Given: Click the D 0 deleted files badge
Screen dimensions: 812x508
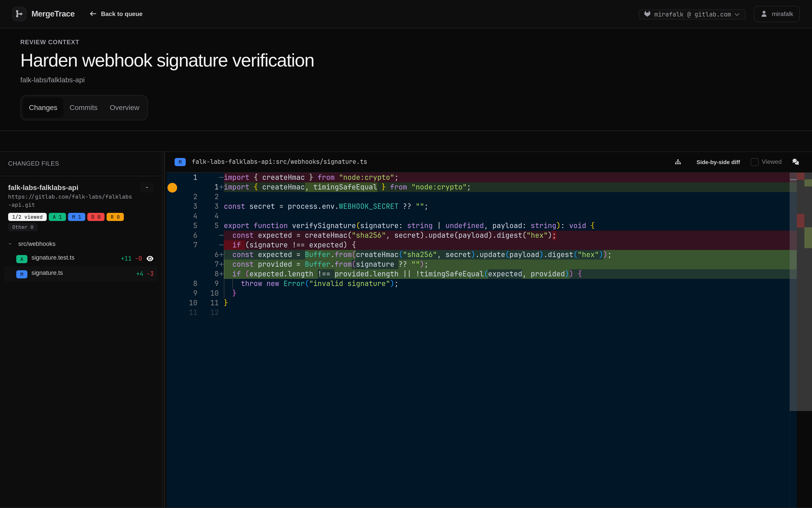Looking at the screenshot, I should pyautogui.click(x=96, y=217).
